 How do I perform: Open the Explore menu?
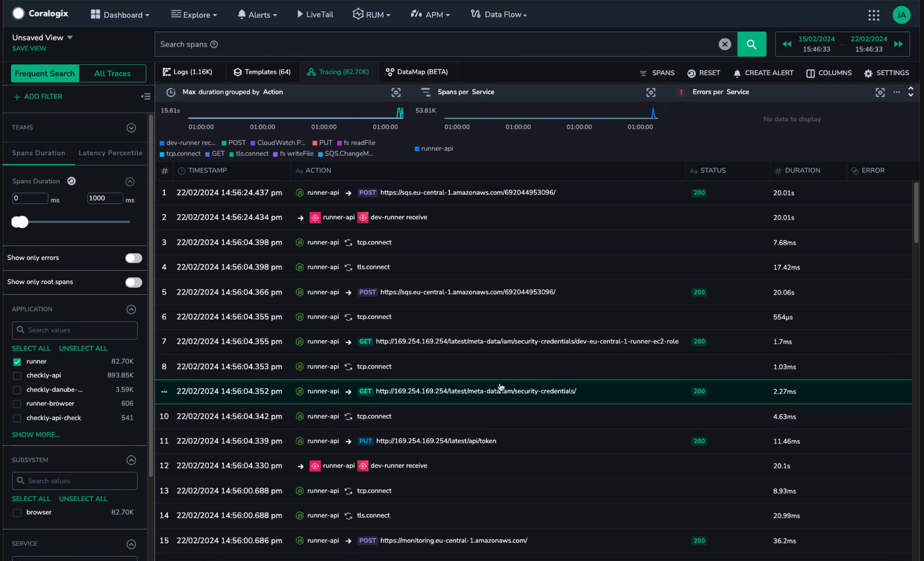click(x=194, y=15)
